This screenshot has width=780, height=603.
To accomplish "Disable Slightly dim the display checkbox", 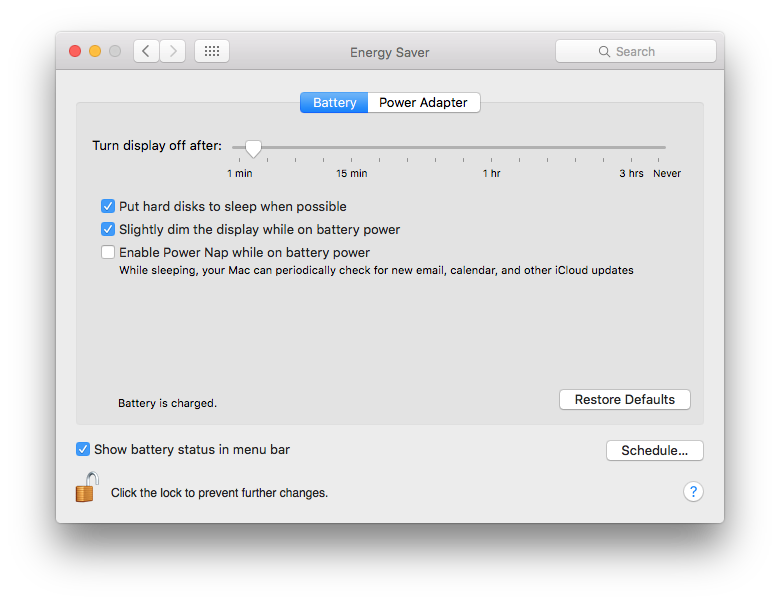I will [x=108, y=229].
